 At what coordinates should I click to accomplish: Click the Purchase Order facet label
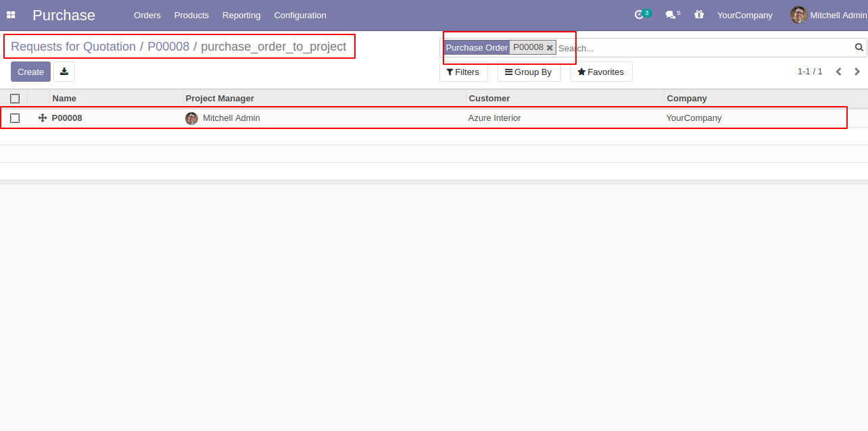coord(477,47)
